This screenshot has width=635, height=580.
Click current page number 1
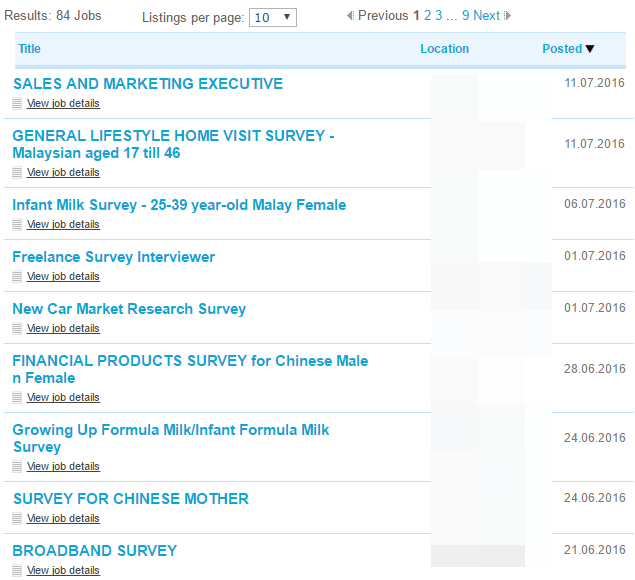coord(416,15)
